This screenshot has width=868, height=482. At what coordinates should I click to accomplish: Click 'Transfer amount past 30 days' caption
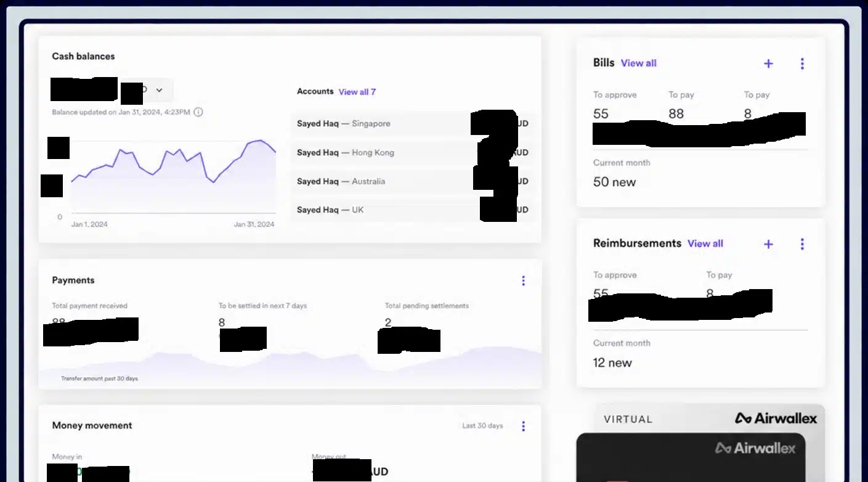100,378
